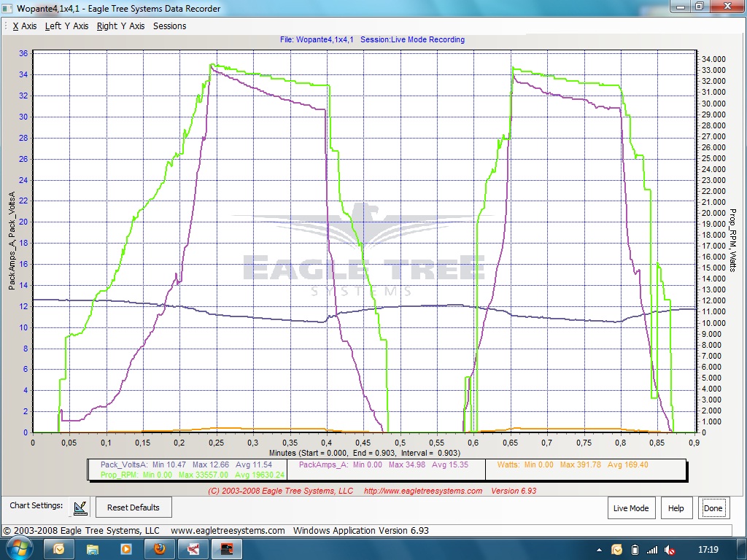The width and height of the screenshot is (747, 560).
Task: Follow the red eagletreesystems.com link
Action: [x=423, y=491]
